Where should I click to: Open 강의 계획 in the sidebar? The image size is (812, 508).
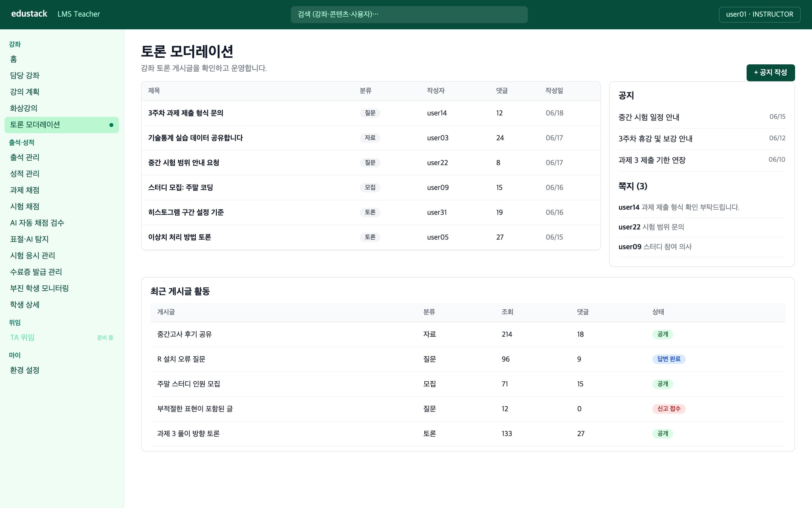tap(62, 92)
